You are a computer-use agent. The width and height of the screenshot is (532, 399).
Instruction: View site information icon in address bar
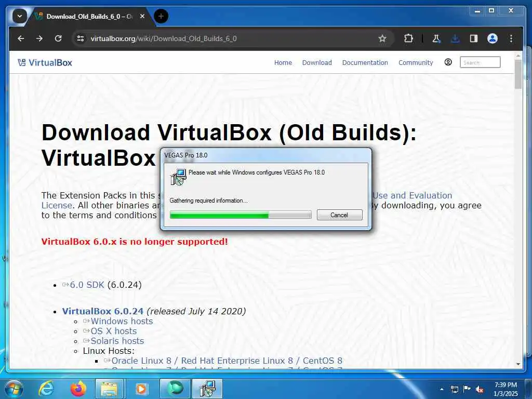tap(81, 38)
